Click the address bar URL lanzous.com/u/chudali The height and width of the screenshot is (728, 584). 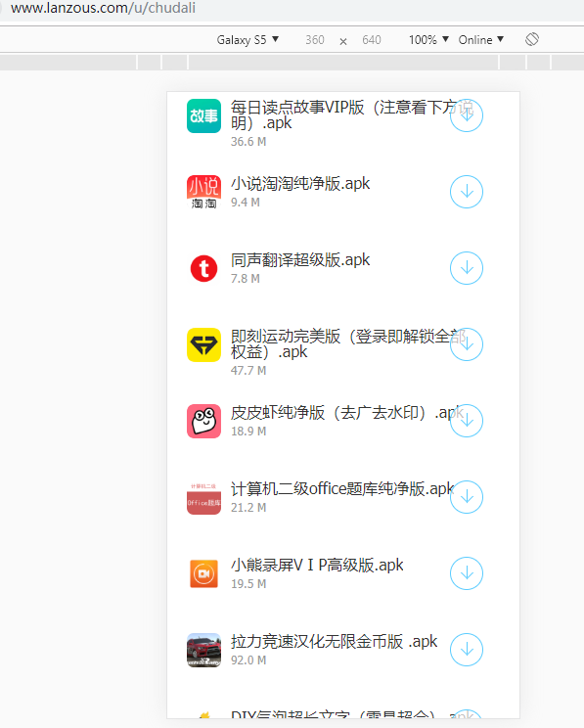click(103, 8)
